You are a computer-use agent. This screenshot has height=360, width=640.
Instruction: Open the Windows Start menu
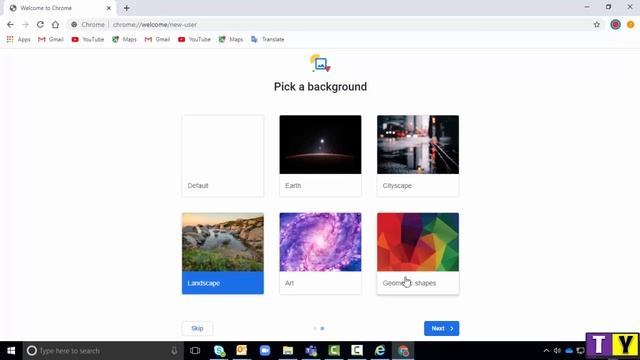[x=11, y=351]
